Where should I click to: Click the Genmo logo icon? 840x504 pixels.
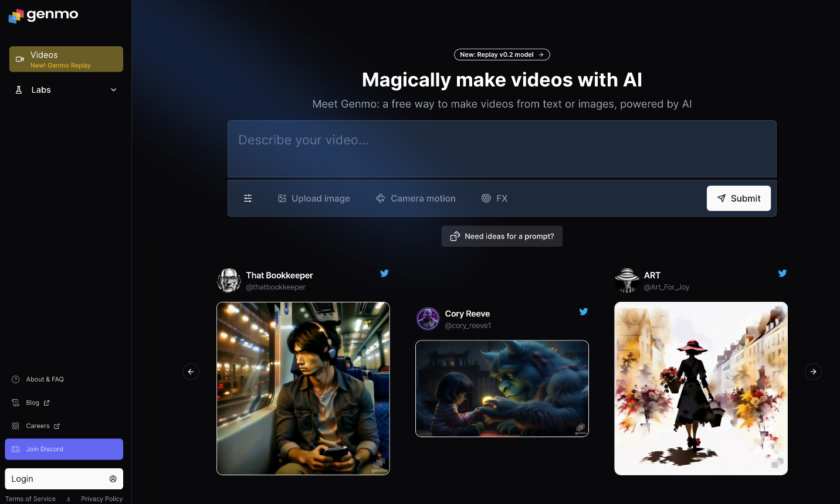(16, 16)
